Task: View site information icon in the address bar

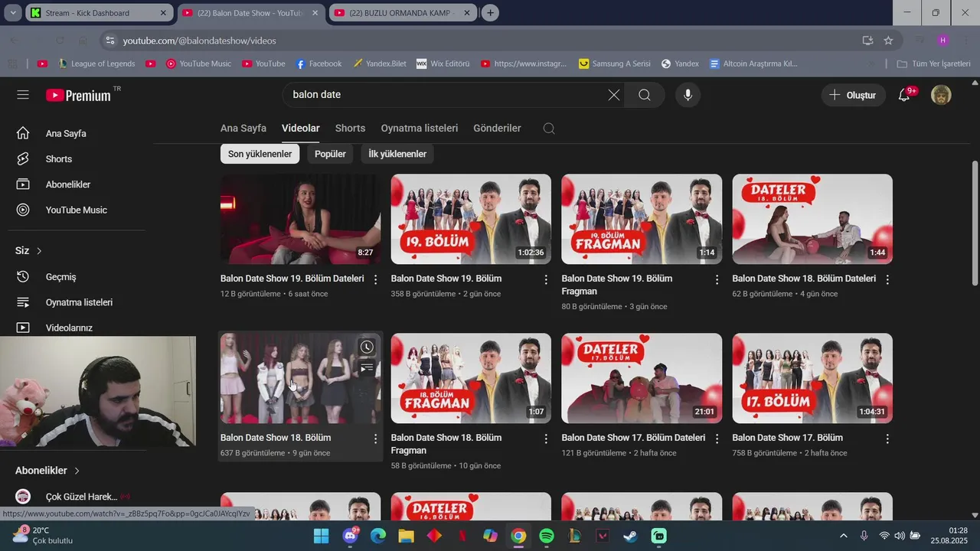Action: 109,41
